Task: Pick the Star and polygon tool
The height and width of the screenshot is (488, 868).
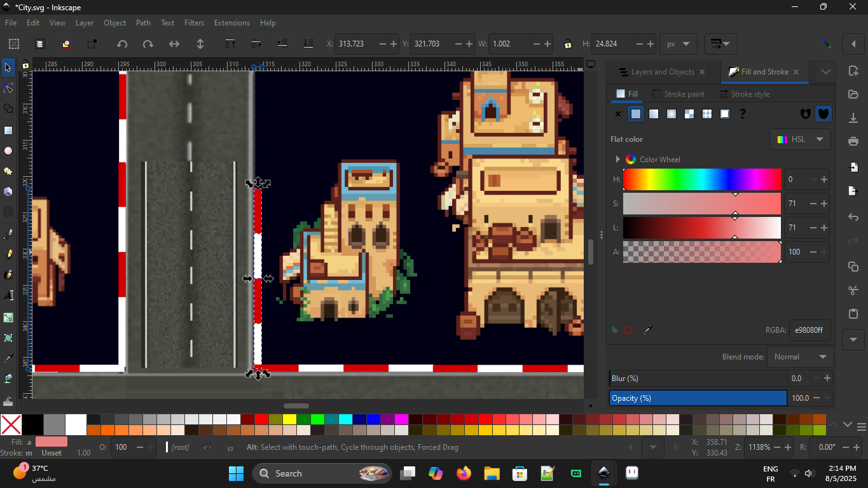Action: click(8, 172)
